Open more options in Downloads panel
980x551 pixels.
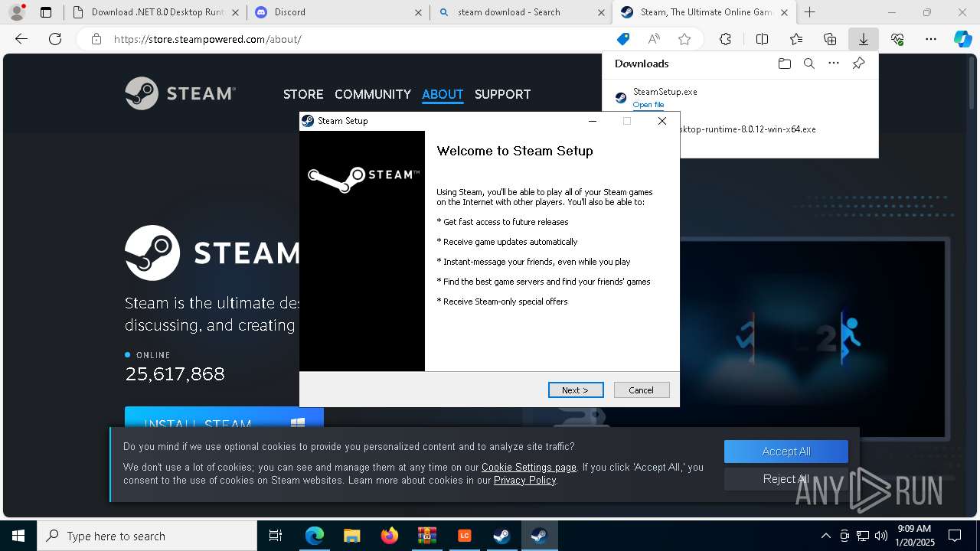(834, 64)
